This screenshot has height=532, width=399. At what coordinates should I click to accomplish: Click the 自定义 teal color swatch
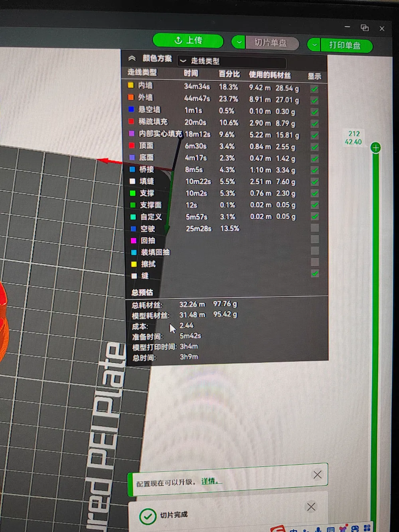coord(133,217)
